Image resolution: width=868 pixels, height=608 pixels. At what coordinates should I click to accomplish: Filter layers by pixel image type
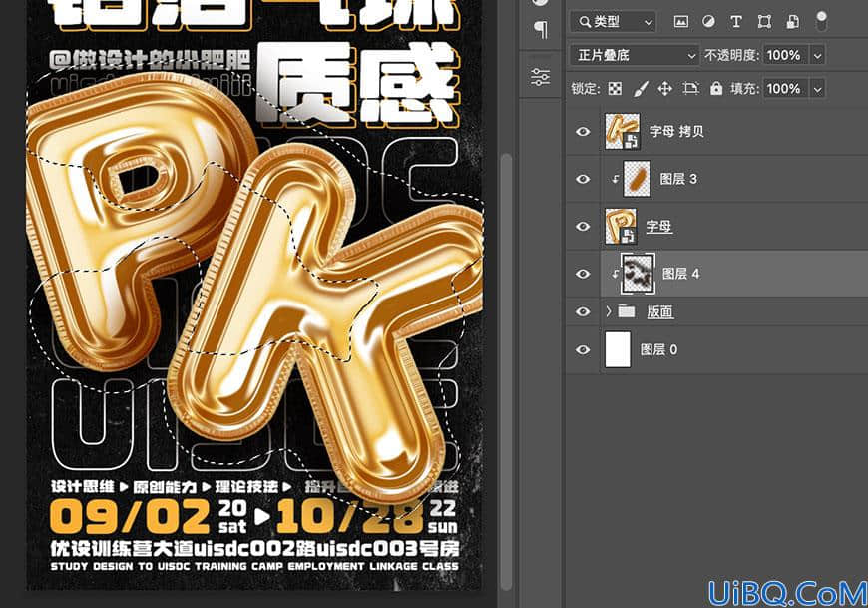coord(680,22)
